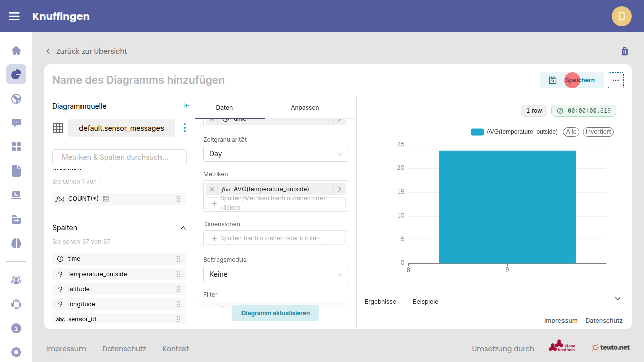Click the home icon in sidebar
The width and height of the screenshot is (644, 362).
click(x=16, y=50)
